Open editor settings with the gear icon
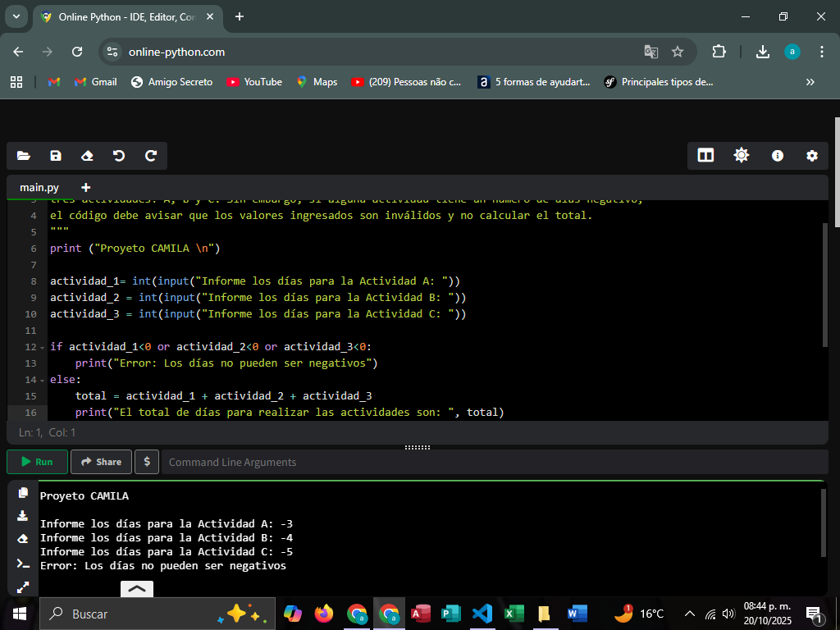Viewport: 840px width, 630px height. [812, 156]
